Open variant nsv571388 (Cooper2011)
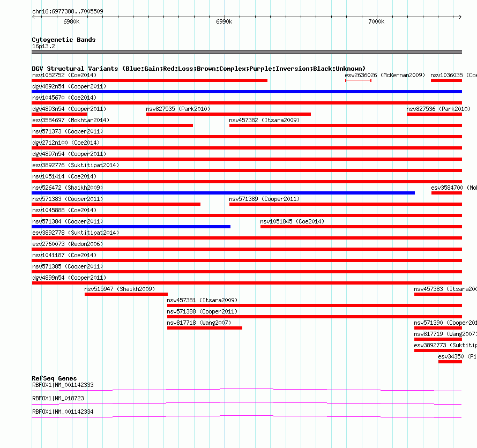Screen dimensions: 477x448 202,311
